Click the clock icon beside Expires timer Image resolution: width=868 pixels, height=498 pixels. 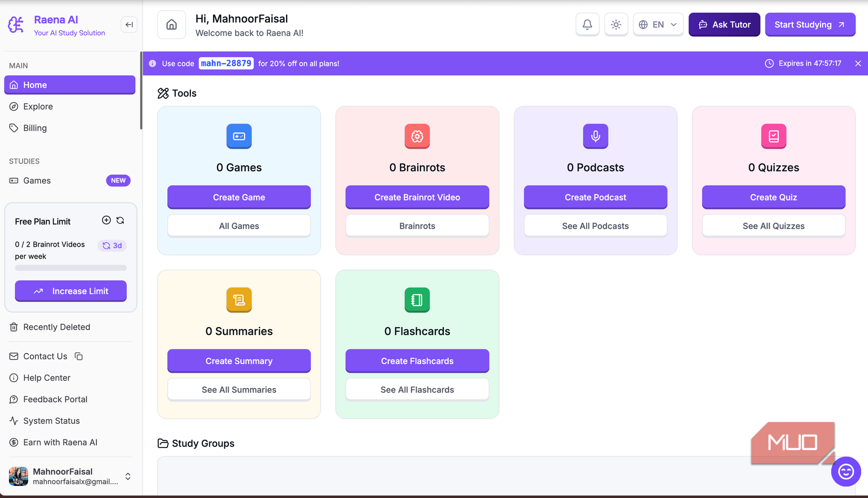(x=769, y=64)
